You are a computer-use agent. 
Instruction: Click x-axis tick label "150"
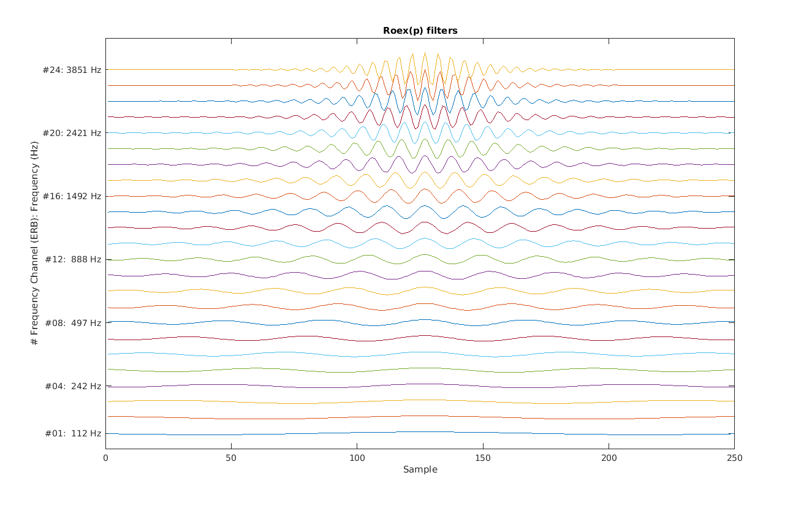483,458
